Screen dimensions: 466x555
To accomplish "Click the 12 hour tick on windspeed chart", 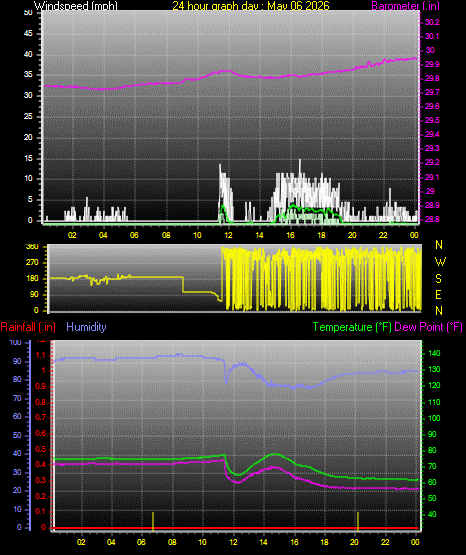I will (x=228, y=235).
